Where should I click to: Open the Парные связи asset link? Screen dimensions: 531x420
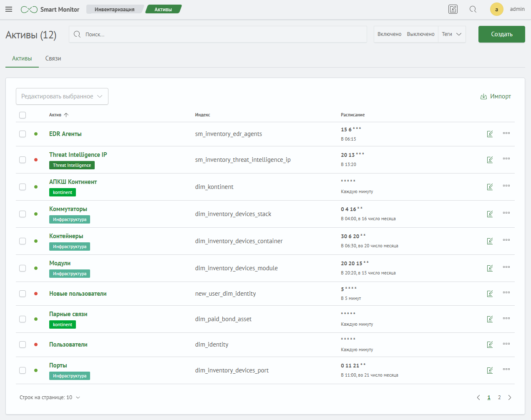point(68,314)
